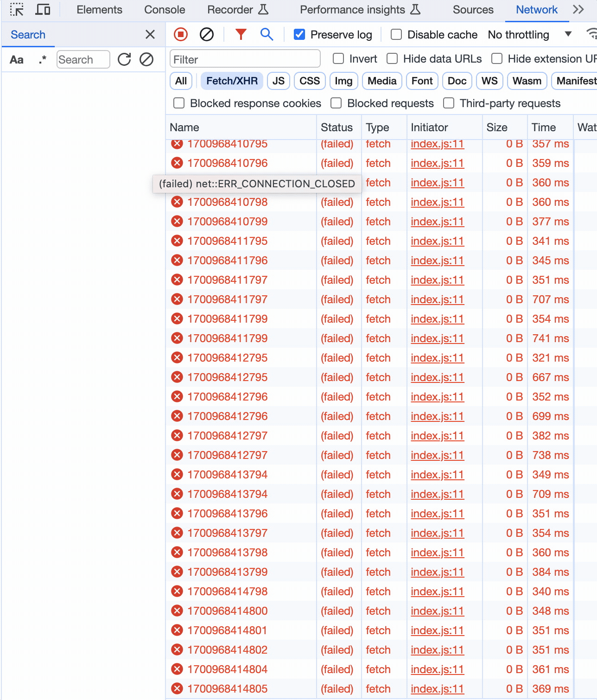Select the Fetch/XHR request filter
Screen dimensions: 597x700
[x=231, y=80]
